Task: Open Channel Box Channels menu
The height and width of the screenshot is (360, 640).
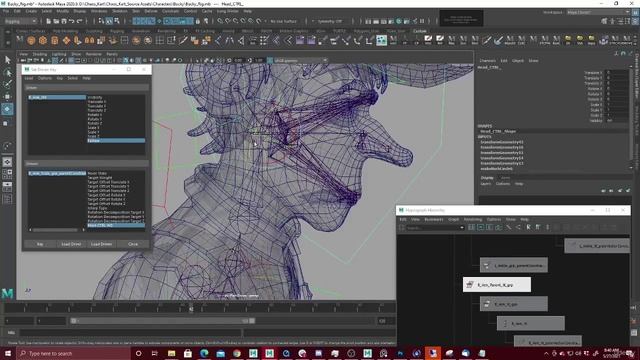Action: coord(487,60)
